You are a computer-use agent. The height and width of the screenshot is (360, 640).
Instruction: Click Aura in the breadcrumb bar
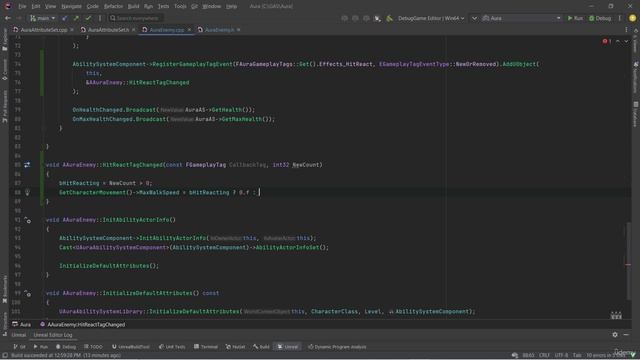22,324
